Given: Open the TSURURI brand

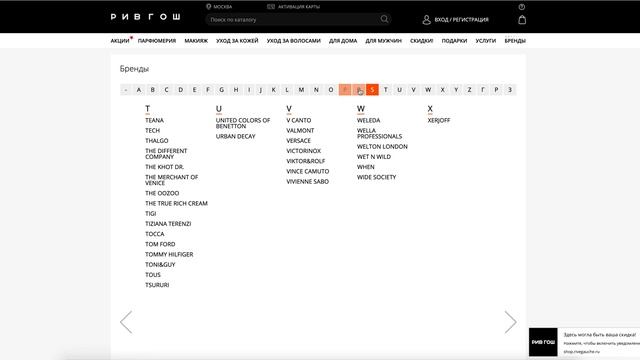Looking at the screenshot, I should click(157, 285).
